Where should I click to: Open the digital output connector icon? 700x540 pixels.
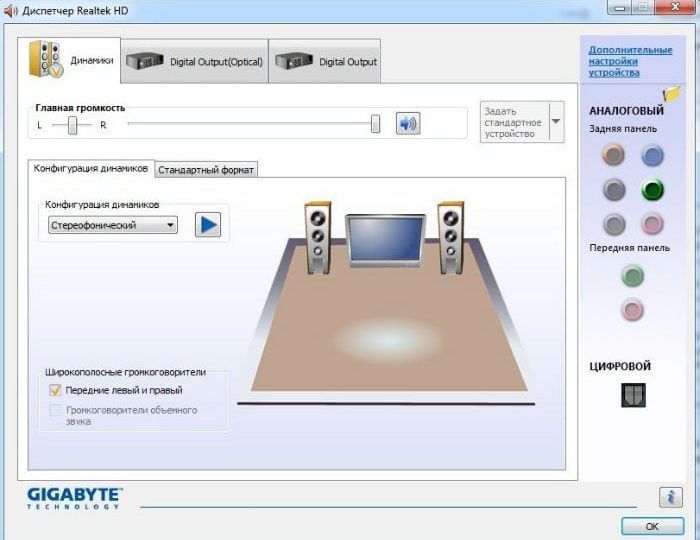[x=633, y=395]
